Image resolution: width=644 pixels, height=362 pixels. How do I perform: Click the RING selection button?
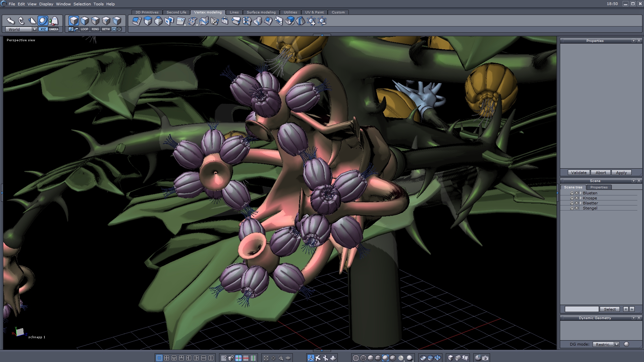[x=95, y=29]
